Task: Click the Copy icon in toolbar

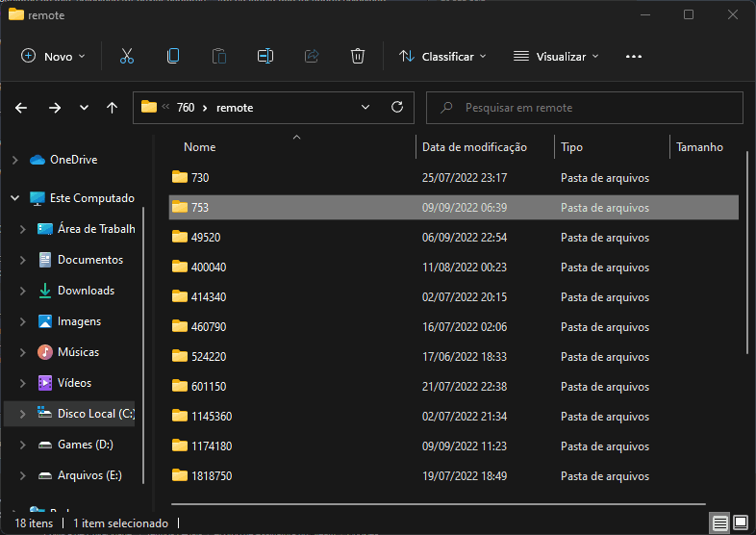Action: coord(173,57)
